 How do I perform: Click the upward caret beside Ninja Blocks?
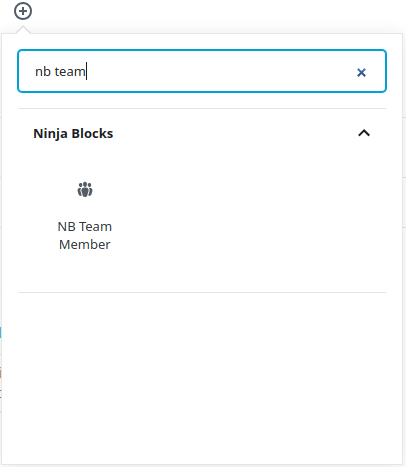coord(364,133)
